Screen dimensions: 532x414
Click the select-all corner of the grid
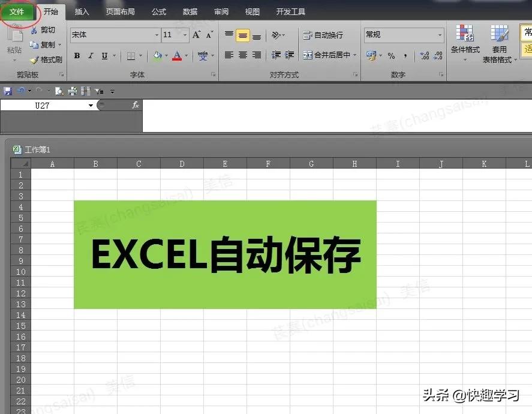(21, 164)
